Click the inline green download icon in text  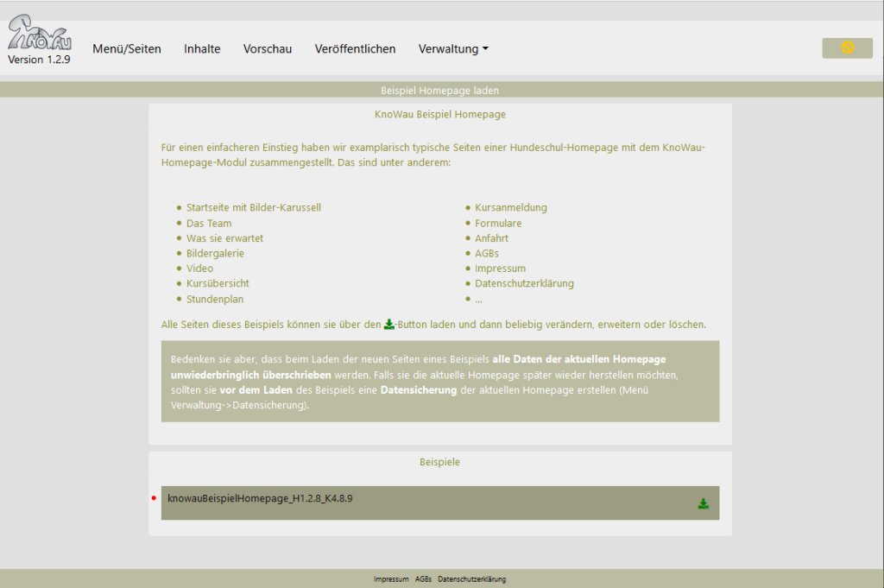point(388,325)
